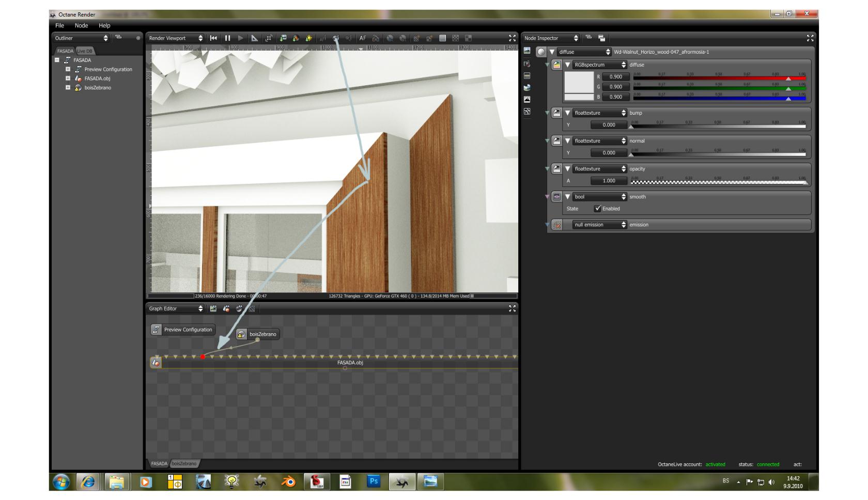This screenshot has width=868, height=500.
Task: Click the diffuse color swatch
Action: (x=579, y=82)
